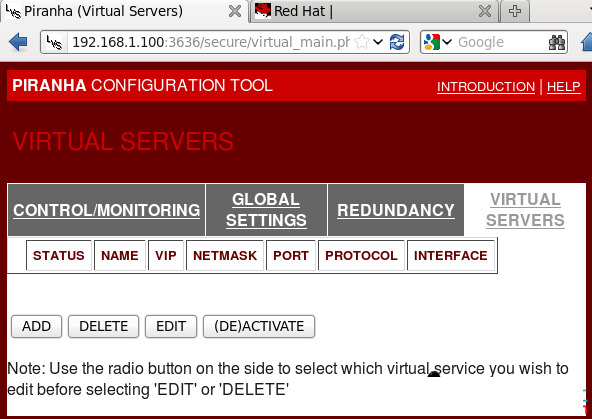592x419 pixels.
Task: Click the binoculars search icon
Action: click(557, 42)
